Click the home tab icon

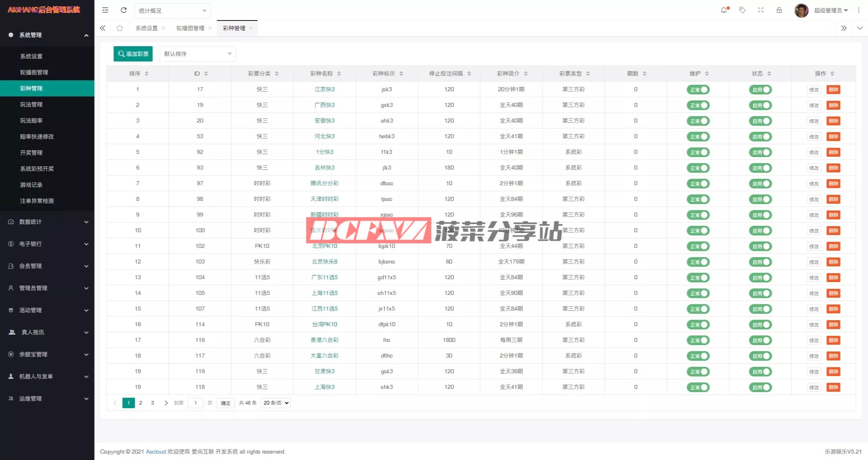pyautogui.click(x=120, y=28)
